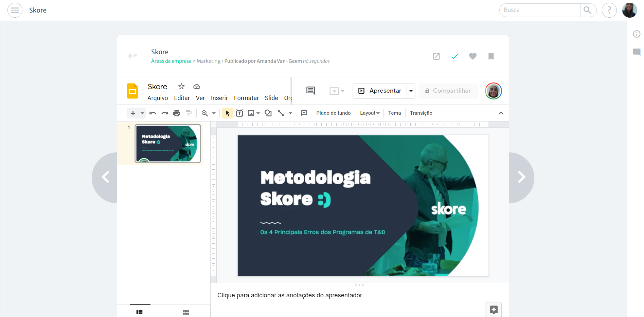Click the insert image icon
Viewport: 644px width, 317px height.
pos(251,113)
